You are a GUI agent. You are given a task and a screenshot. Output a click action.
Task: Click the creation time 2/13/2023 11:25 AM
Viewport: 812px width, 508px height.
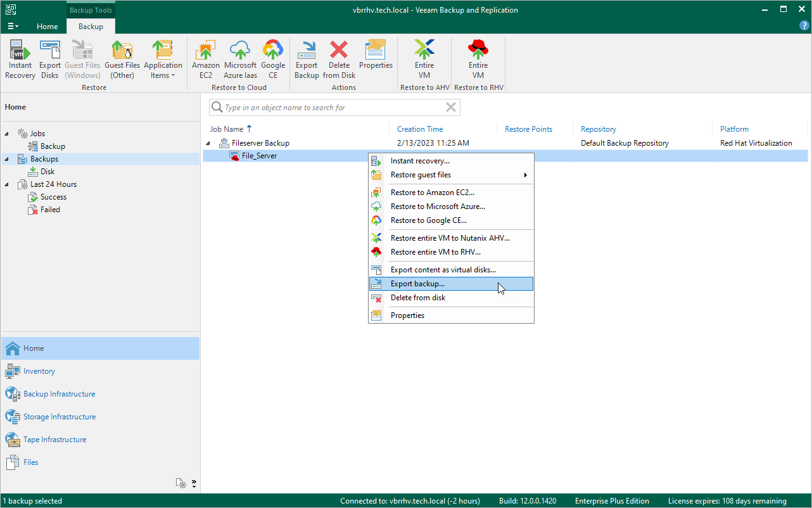coord(433,143)
